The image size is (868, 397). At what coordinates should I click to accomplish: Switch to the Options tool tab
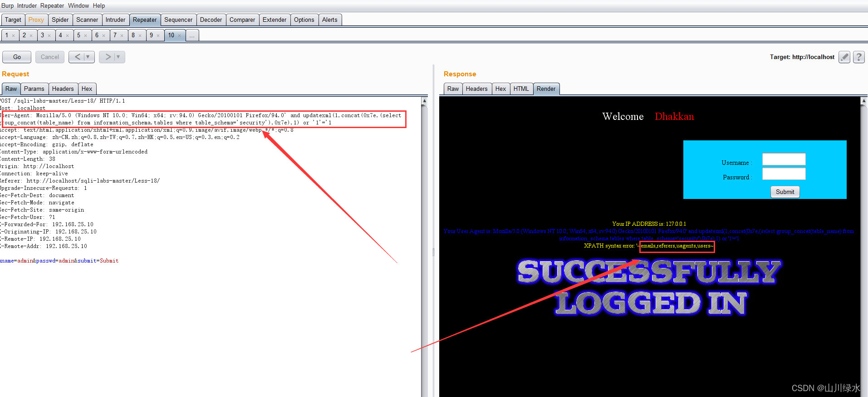click(x=304, y=20)
